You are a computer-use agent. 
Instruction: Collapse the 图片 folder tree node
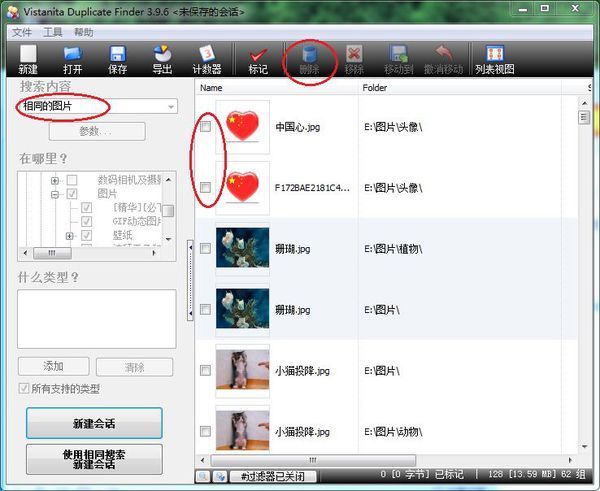(56, 194)
